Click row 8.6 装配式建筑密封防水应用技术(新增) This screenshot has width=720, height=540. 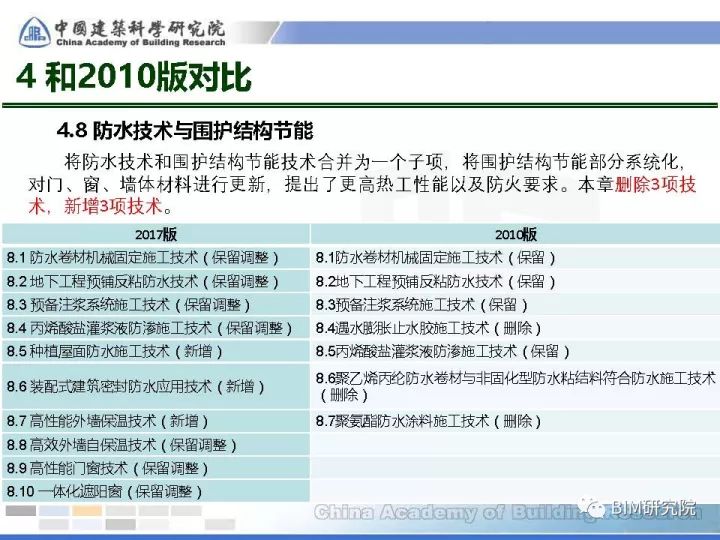(x=156, y=387)
